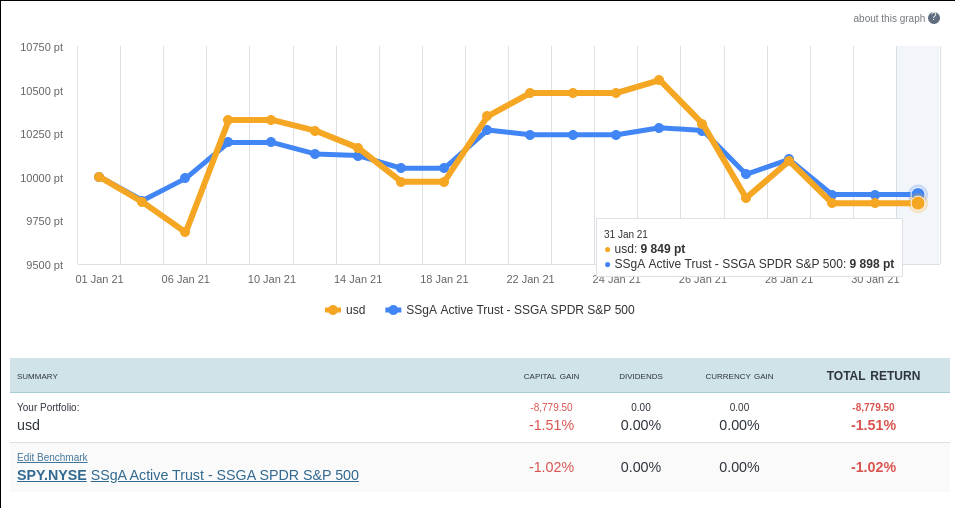Click the TOTAL RETURN column header

click(873, 376)
